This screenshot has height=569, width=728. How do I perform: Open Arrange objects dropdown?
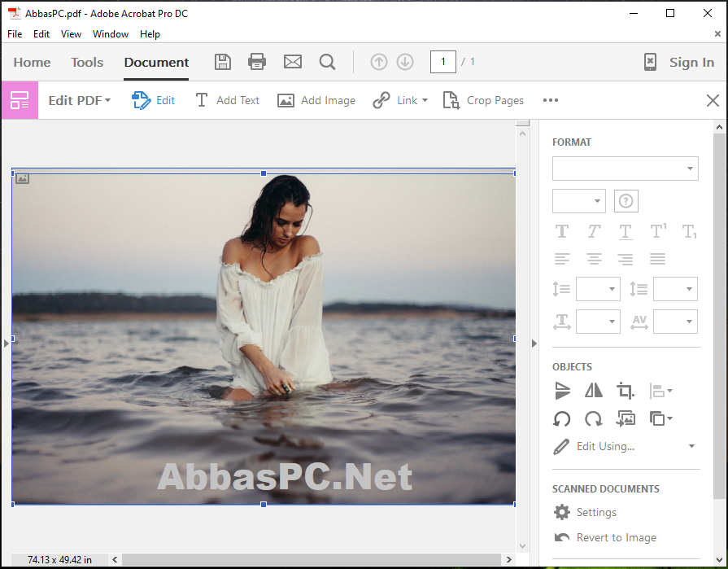pos(660,418)
